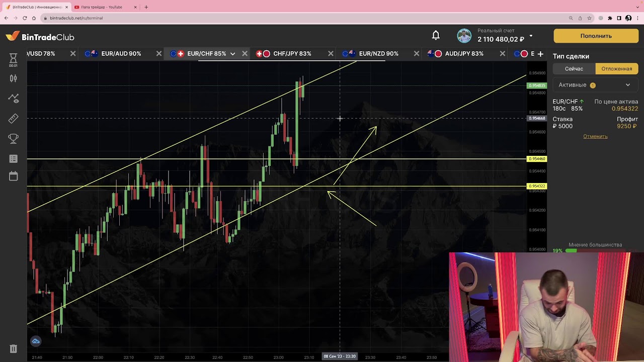Add a new asset tab with plus
Viewport: 644px width, 362px height.
540,54
